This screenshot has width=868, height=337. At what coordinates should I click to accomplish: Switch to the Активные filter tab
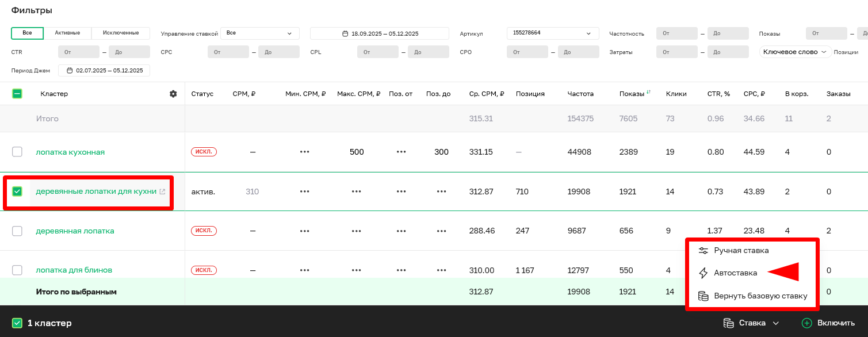(67, 33)
